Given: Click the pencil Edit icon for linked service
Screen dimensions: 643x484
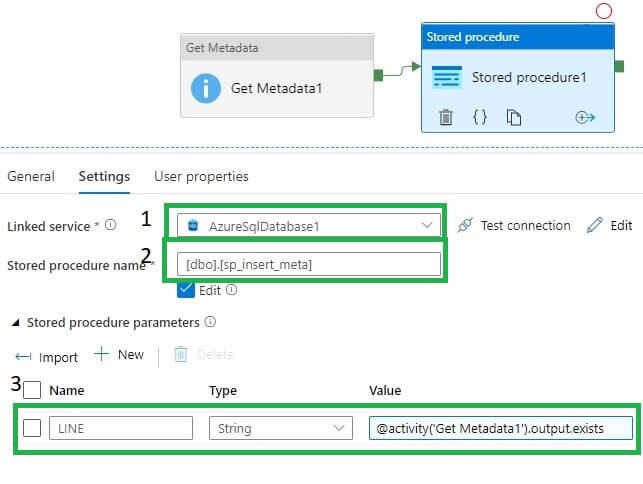Looking at the screenshot, I should (595, 225).
